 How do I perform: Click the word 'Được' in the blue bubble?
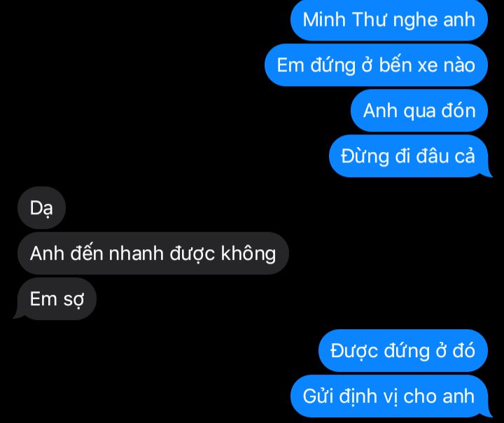click(x=354, y=351)
